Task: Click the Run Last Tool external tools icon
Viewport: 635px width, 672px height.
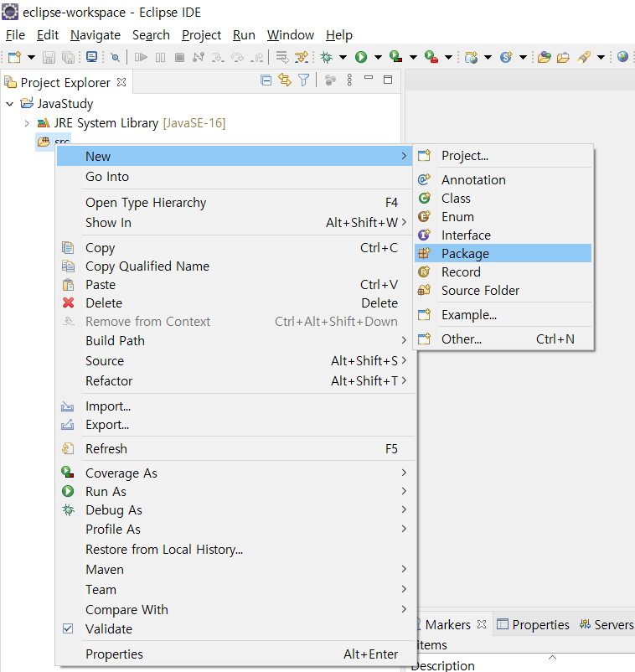Action: click(x=431, y=57)
